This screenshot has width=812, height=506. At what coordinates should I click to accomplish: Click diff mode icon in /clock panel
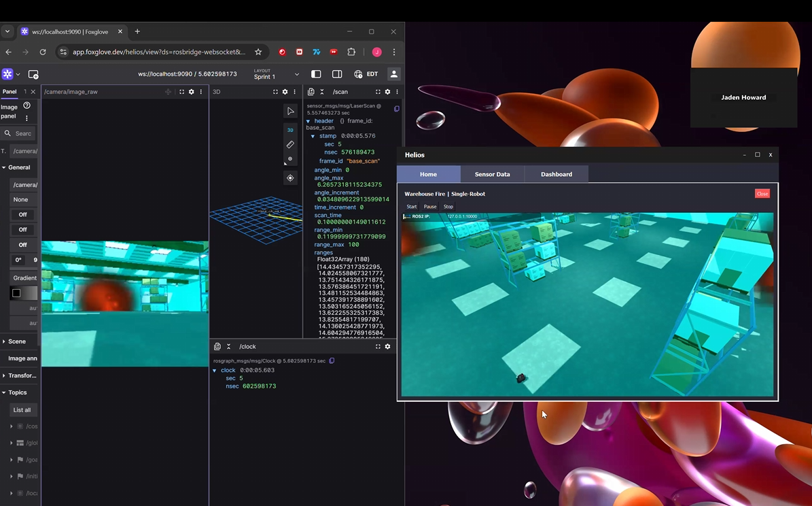(x=217, y=346)
